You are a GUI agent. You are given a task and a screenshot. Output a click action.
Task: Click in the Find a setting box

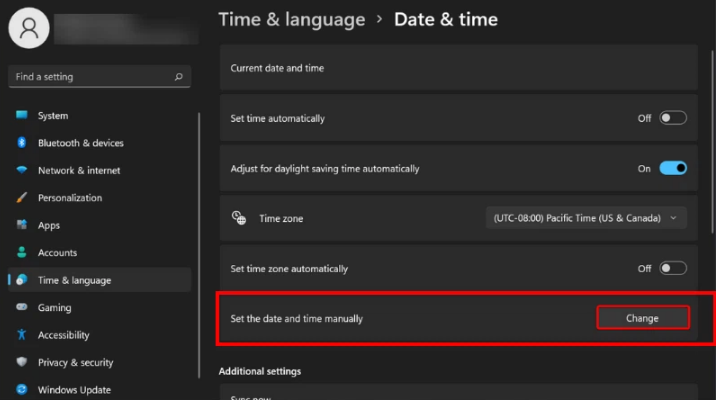click(x=100, y=76)
